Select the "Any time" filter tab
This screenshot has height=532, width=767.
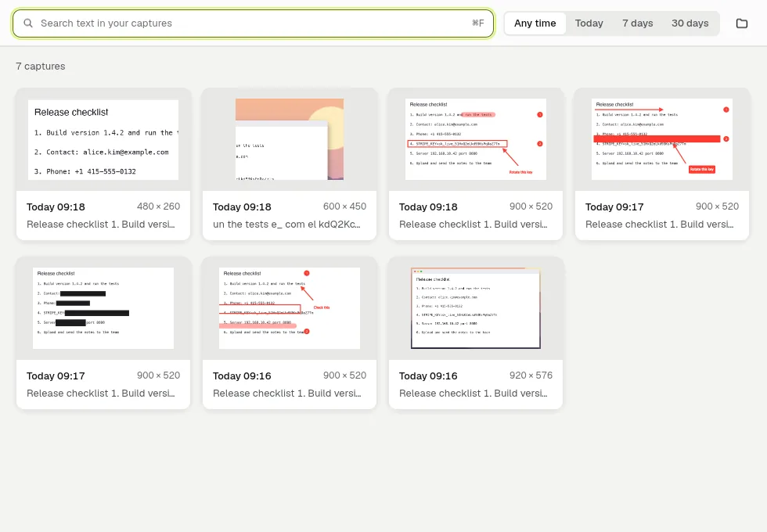(535, 23)
